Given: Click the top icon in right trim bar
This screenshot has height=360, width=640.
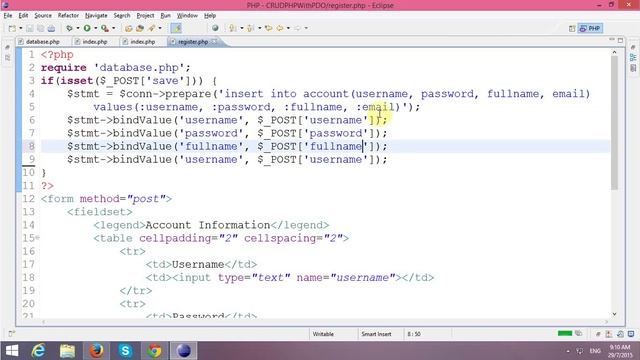Looking at the screenshot, I should (633, 47).
